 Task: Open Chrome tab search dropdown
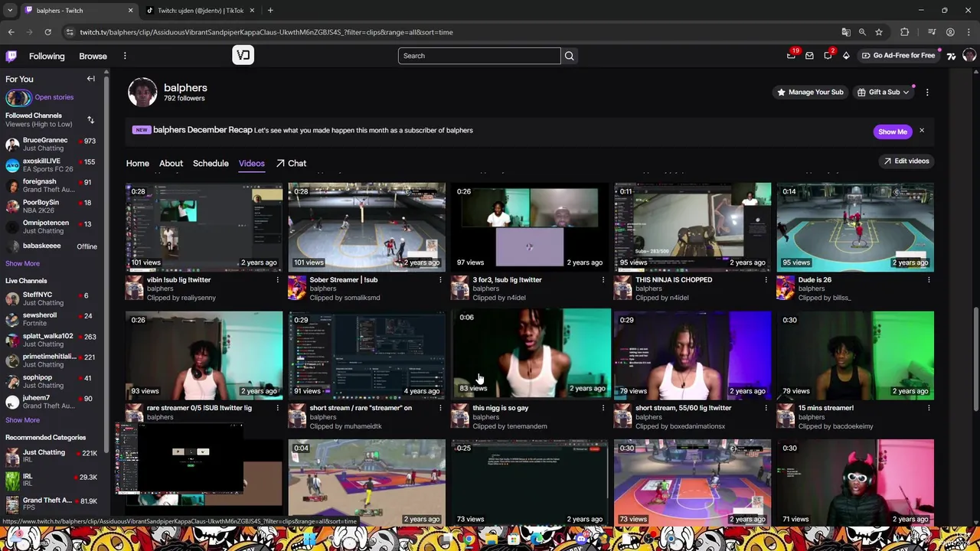10,10
